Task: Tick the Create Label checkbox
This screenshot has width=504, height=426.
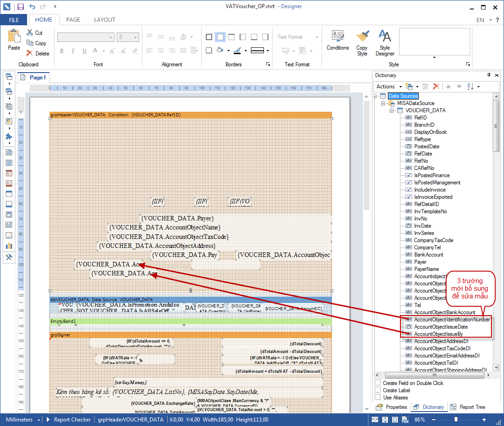Action: pyautogui.click(x=378, y=390)
